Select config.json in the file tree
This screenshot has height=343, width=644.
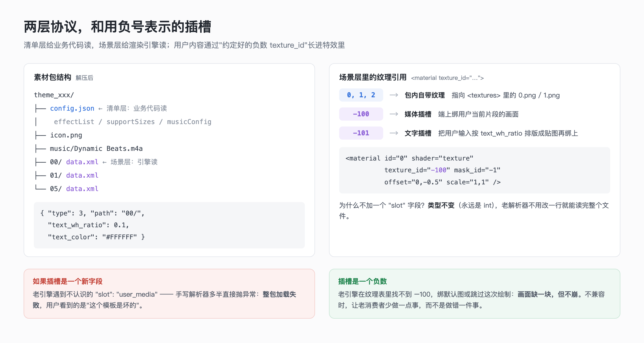click(x=72, y=108)
